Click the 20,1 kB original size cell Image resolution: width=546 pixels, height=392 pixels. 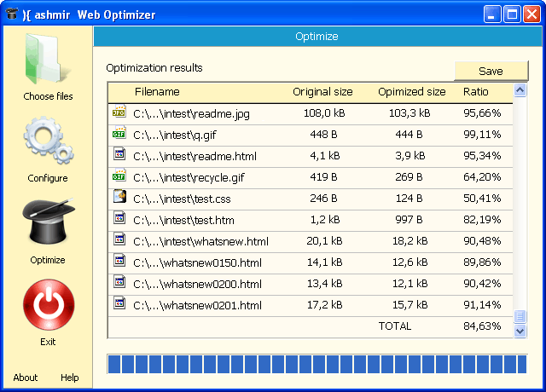click(x=324, y=241)
